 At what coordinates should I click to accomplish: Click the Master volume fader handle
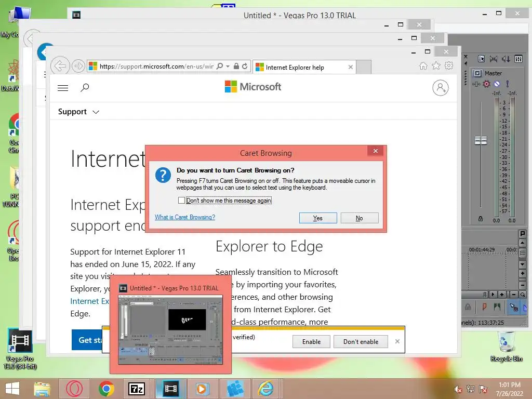[x=481, y=140]
